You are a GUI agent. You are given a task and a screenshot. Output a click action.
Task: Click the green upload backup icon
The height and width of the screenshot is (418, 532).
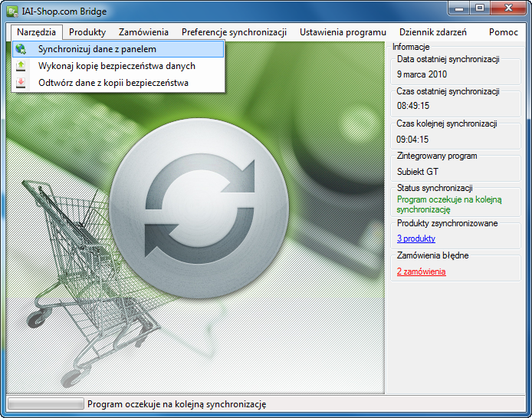point(21,66)
